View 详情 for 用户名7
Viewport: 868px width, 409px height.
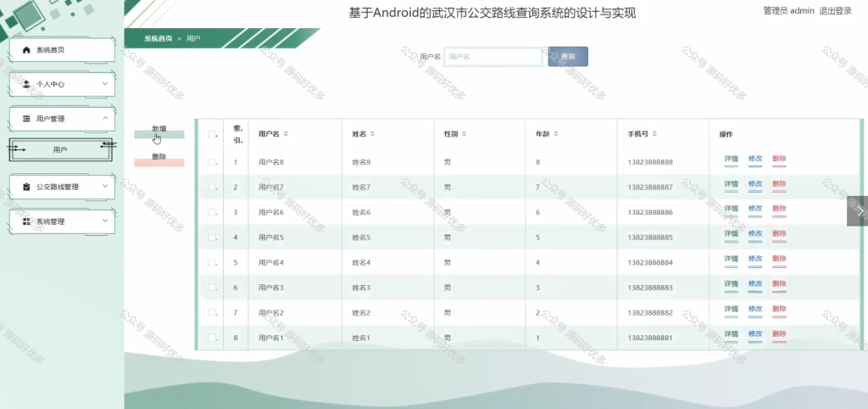coord(732,184)
